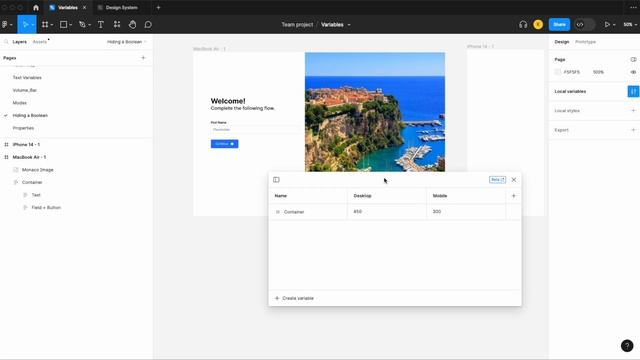Open the zoom level dropdown

pos(630,24)
